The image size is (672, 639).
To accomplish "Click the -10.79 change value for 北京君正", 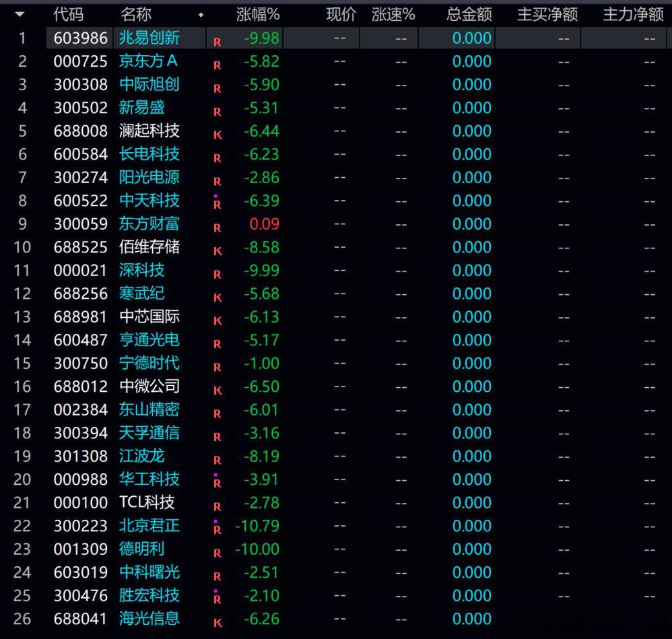I will pos(257,526).
